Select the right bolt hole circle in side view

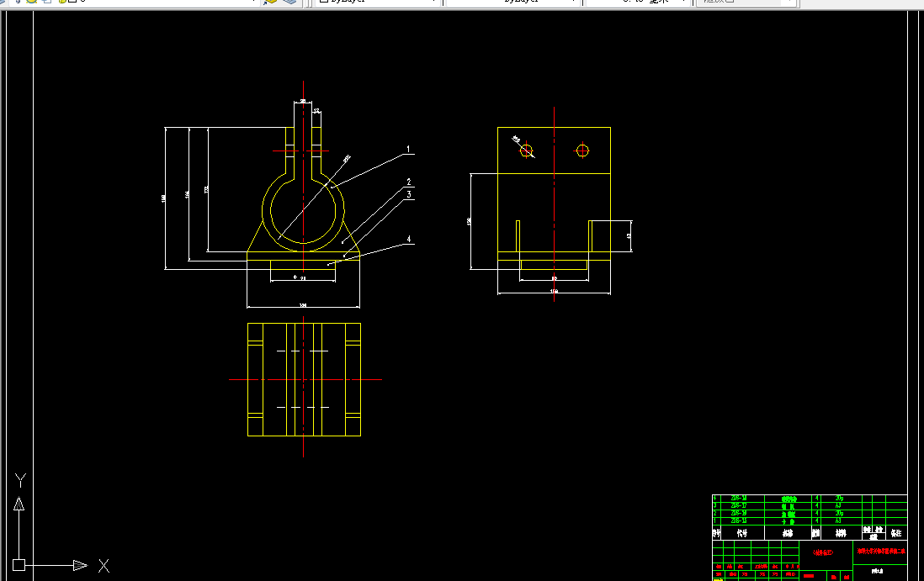pos(582,151)
